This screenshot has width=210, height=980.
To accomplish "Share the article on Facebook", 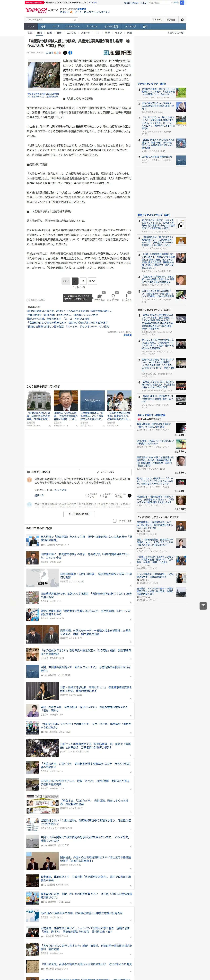I will [x=70, y=53].
